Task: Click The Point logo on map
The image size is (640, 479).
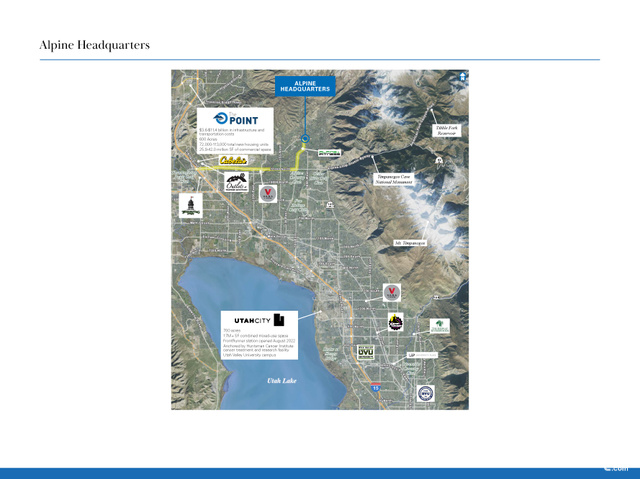Action: coord(236,118)
